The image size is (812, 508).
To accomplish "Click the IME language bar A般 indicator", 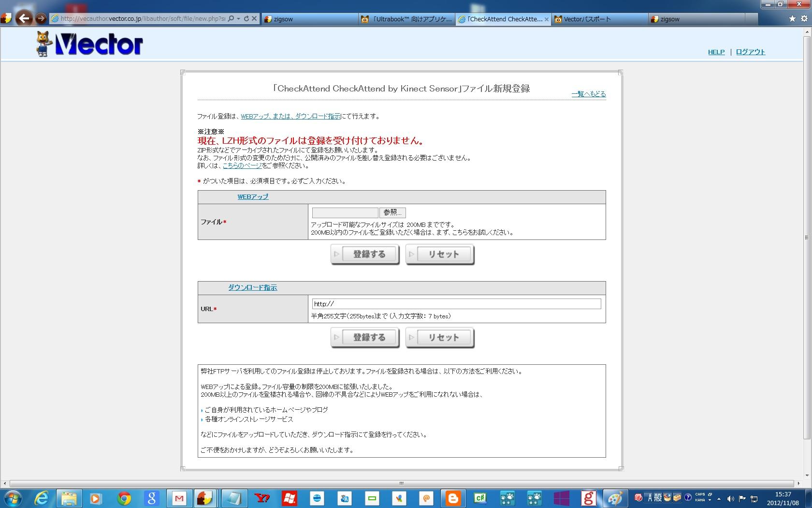I will (x=654, y=498).
